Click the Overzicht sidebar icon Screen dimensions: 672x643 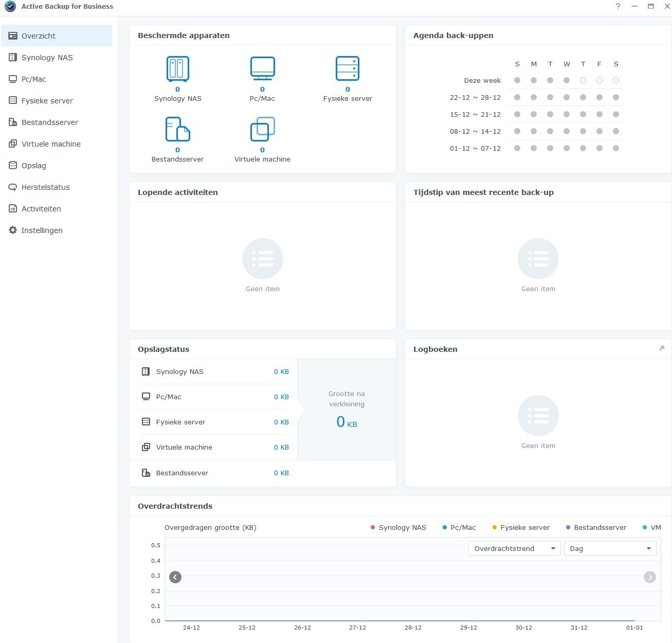[x=13, y=36]
